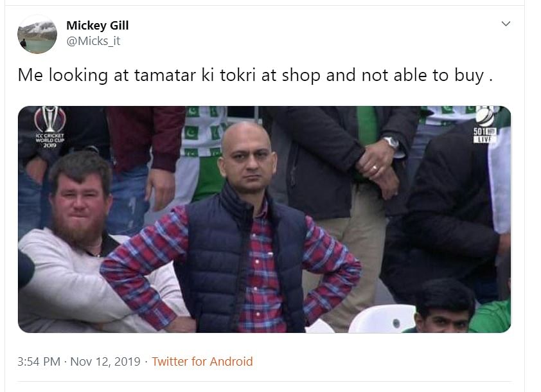Open the @Micks_it handle link
Image resolution: width=541 pixels, height=392 pixels.
click(x=93, y=41)
